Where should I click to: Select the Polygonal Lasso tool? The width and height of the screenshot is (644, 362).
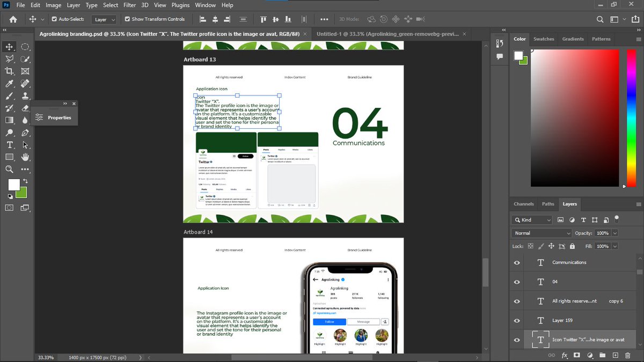10,59
